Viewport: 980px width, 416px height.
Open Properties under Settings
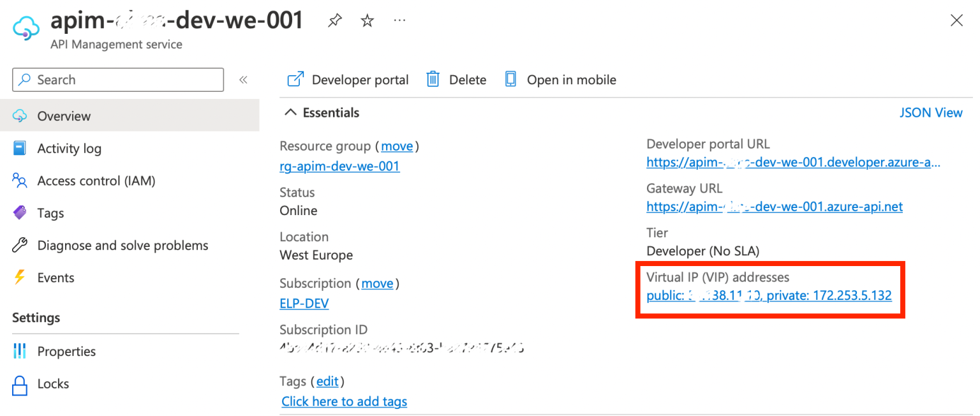[x=66, y=352]
